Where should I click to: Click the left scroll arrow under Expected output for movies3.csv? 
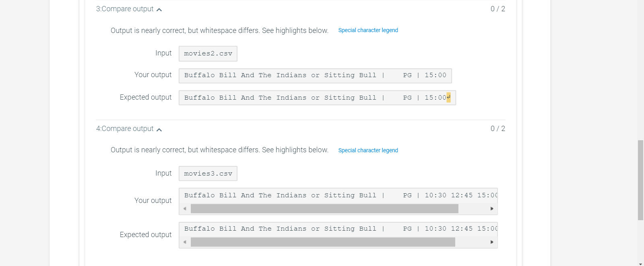click(185, 242)
